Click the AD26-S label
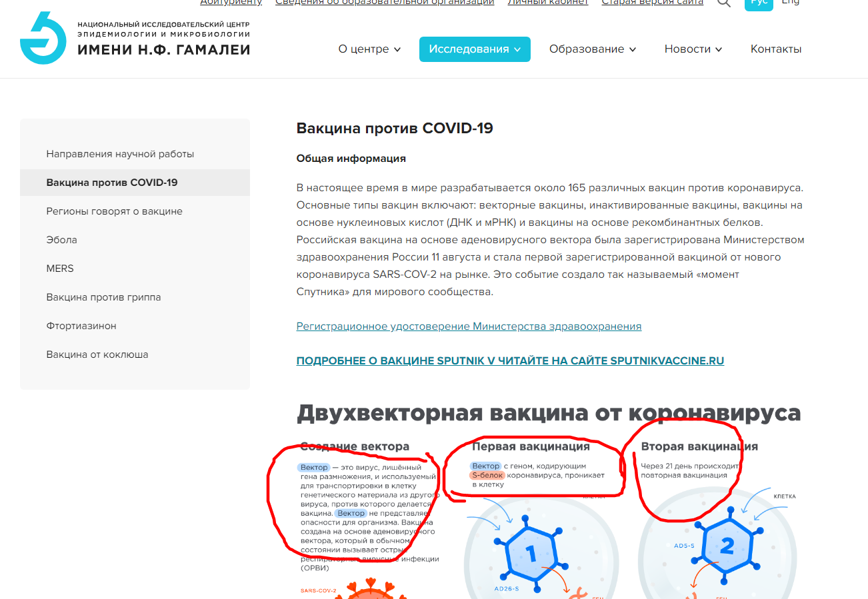This screenshot has width=868, height=599. click(x=507, y=590)
